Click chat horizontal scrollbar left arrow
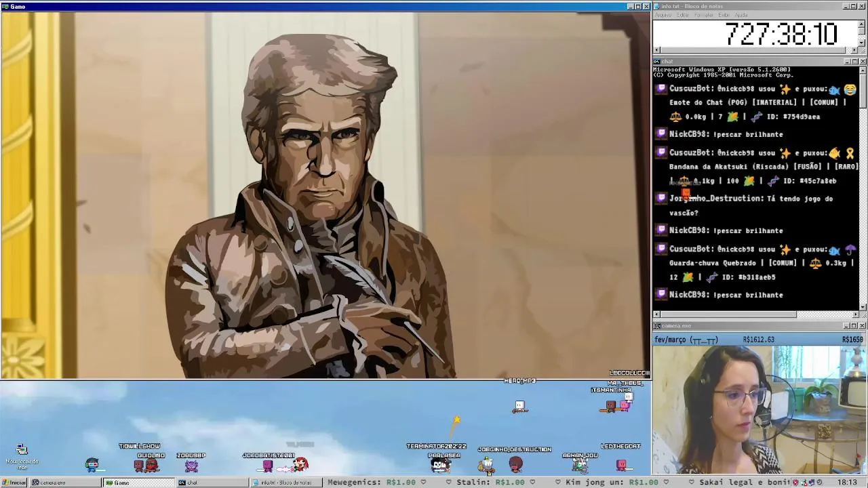This screenshot has height=488, width=868. point(656,314)
